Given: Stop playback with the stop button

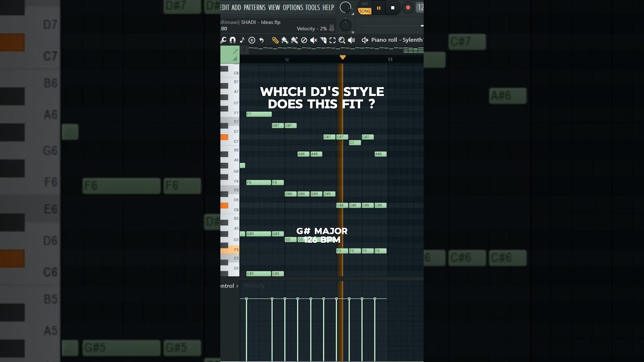Looking at the screenshot, I should coord(393,8).
